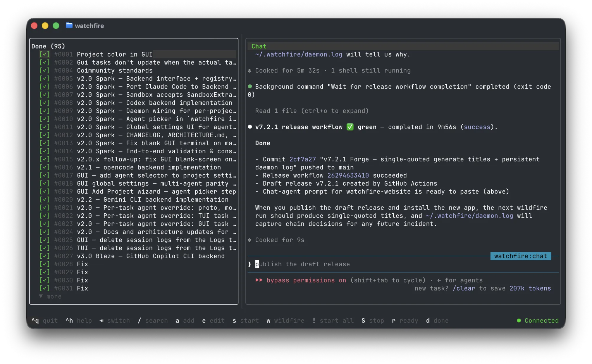Select task 'v2.0 — Docs and architecture updates for'

pos(156,232)
